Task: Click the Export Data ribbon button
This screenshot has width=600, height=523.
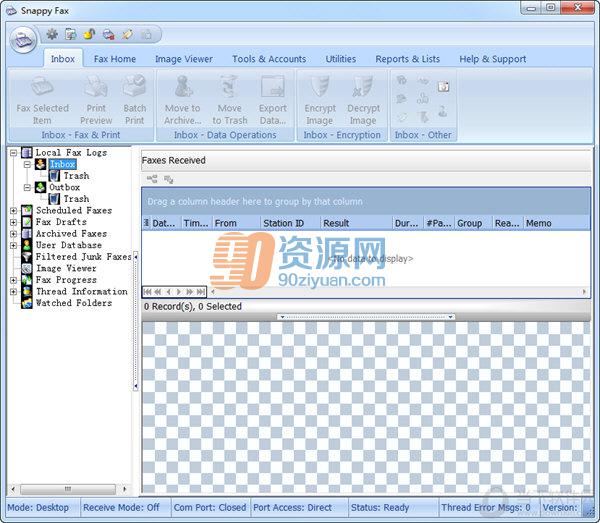Action: pos(272,99)
